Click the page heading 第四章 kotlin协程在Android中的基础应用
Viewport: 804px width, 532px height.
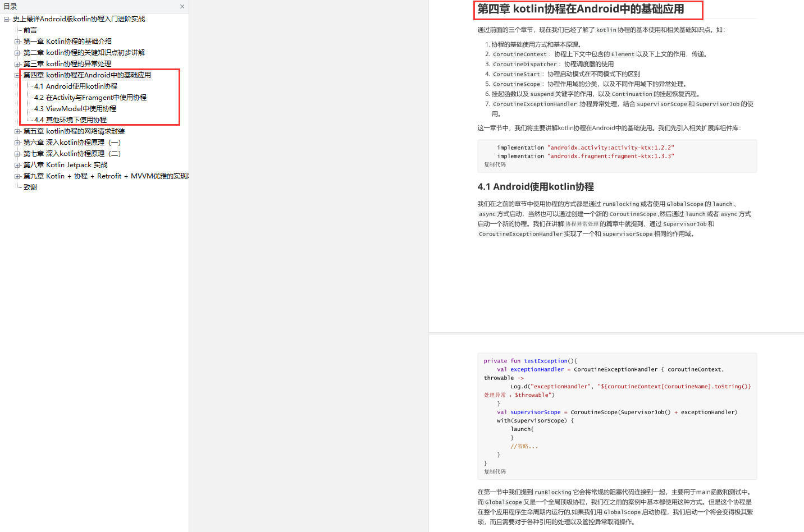pyautogui.click(x=581, y=9)
